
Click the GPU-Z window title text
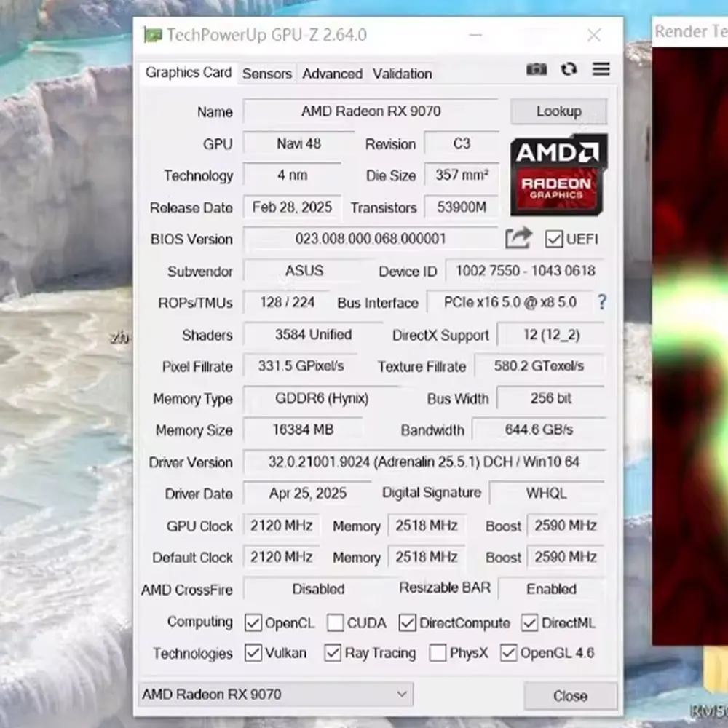[266, 35]
